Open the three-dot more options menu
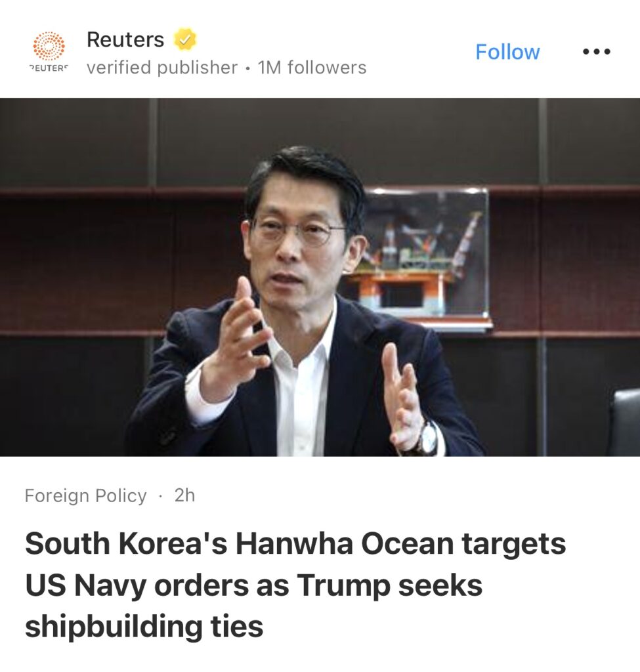The image size is (640, 672). click(x=596, y=52)
